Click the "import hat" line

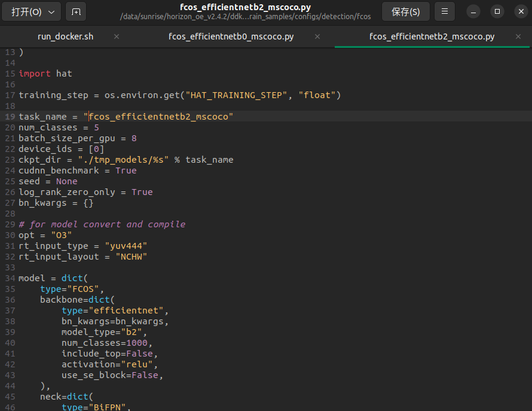45,74
